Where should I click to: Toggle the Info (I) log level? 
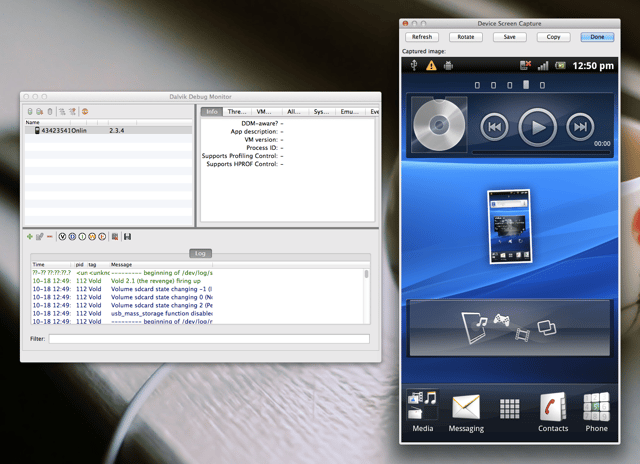coord(82,237)
